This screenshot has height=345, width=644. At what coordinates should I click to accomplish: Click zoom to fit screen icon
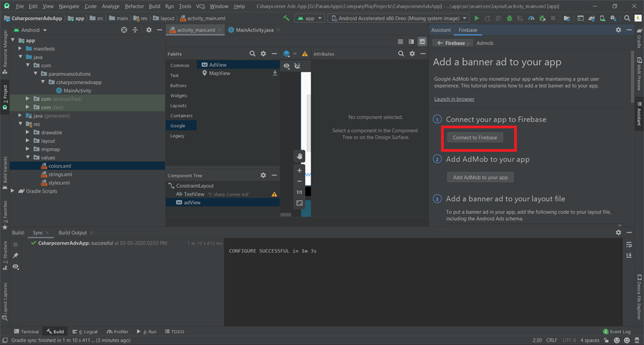(299, 203)
